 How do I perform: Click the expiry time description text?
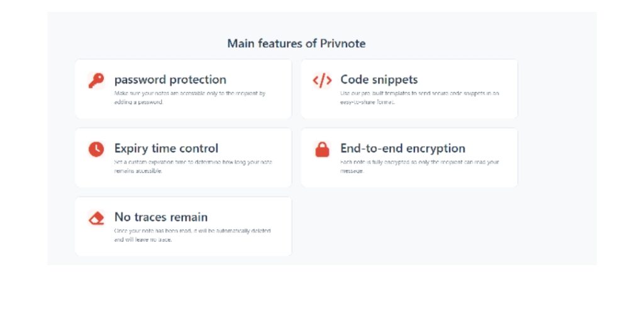coord(193,166)
